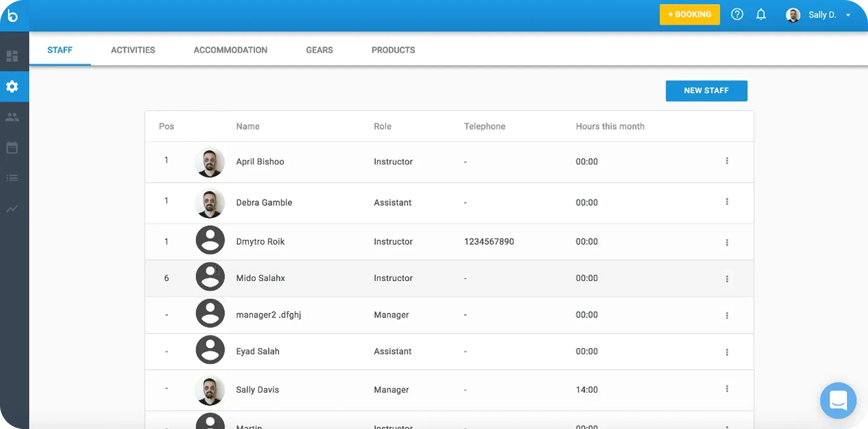Viewport: 868px width, 429px height.
Task: Open the options menu for Dmytro Roik
Action: point(726,242)
